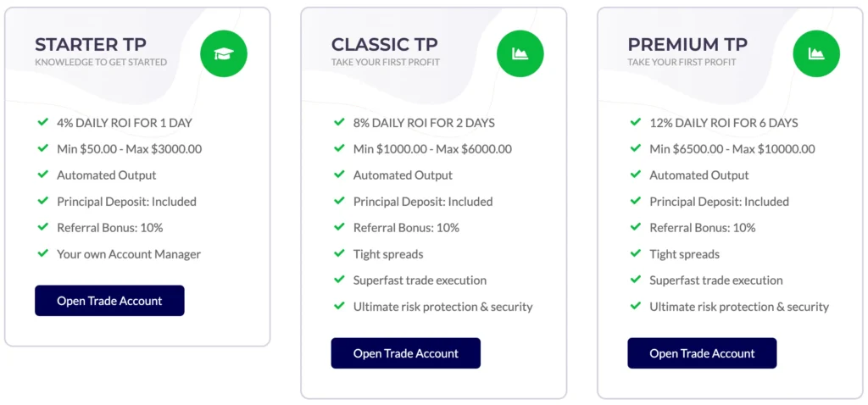Click Min $1000.00 - Max $6000.00 text
Image resolution: width=868 pixels, height=405 pixels.
[x=432, y=149]
